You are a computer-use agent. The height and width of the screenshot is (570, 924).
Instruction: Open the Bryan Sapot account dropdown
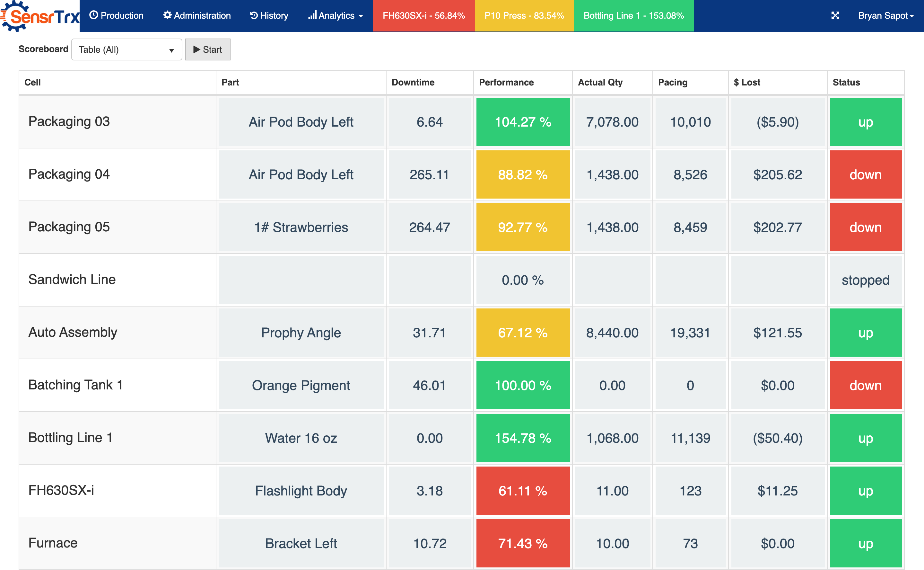tap(885, 15)
